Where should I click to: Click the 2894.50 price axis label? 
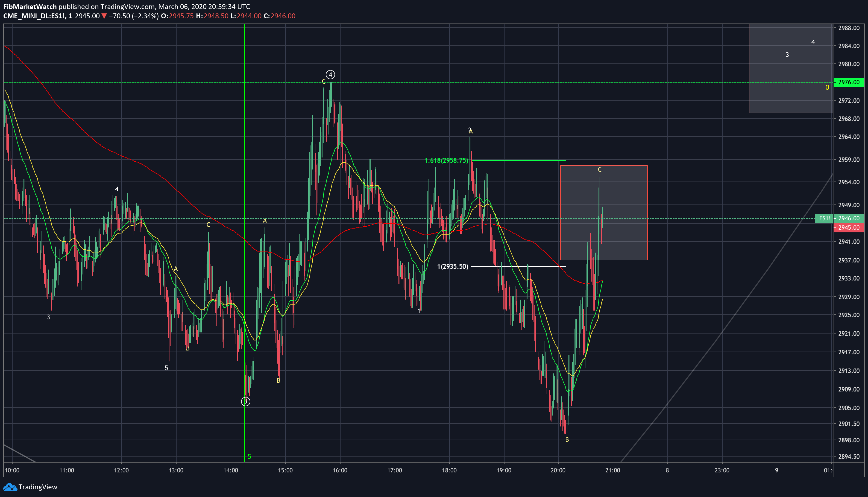tap(849, 457)
